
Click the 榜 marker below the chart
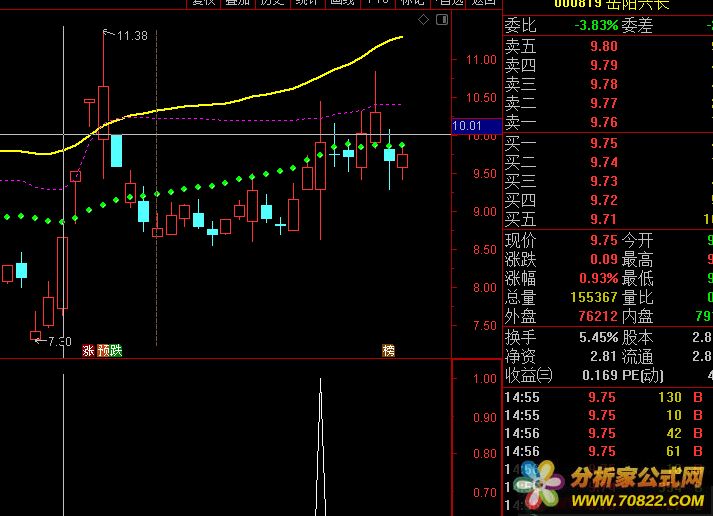click(x=388, y=351)
